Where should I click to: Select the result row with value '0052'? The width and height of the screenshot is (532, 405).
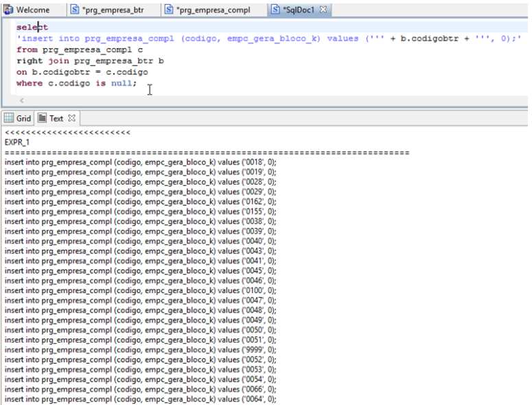[x=141, y=360]
